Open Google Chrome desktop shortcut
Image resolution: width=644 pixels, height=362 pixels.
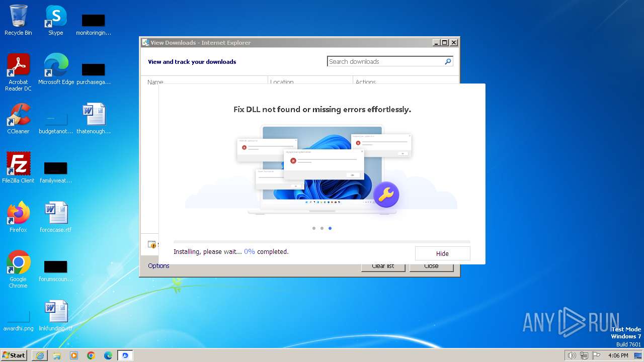pos(18,269)
